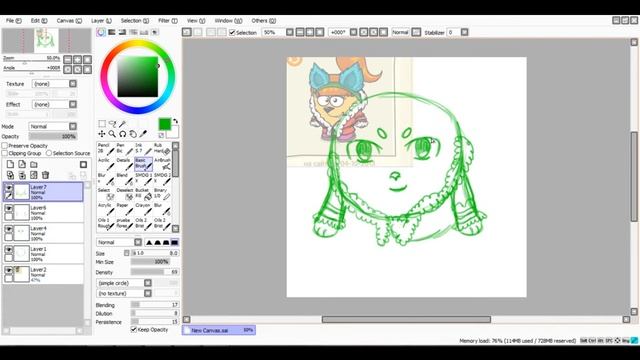Delete the current layer with trash icon
This screenshot has height=360, width=640.
tap(45, 175)
